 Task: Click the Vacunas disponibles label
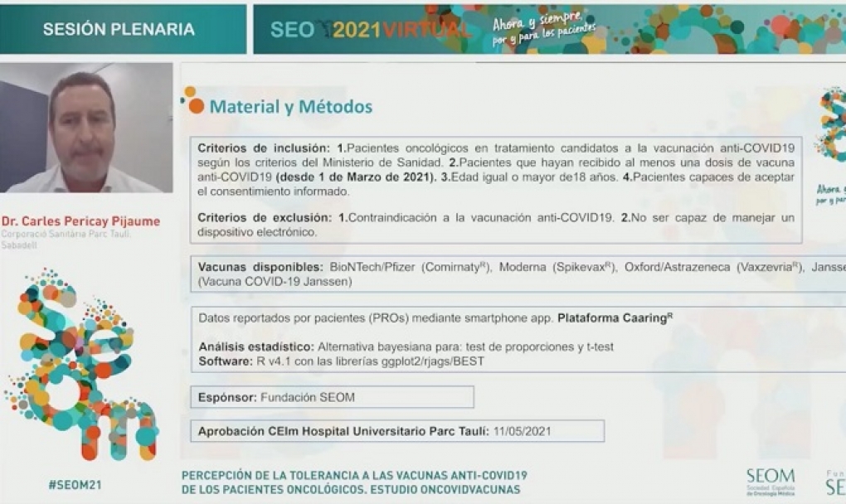coord(260,267)
